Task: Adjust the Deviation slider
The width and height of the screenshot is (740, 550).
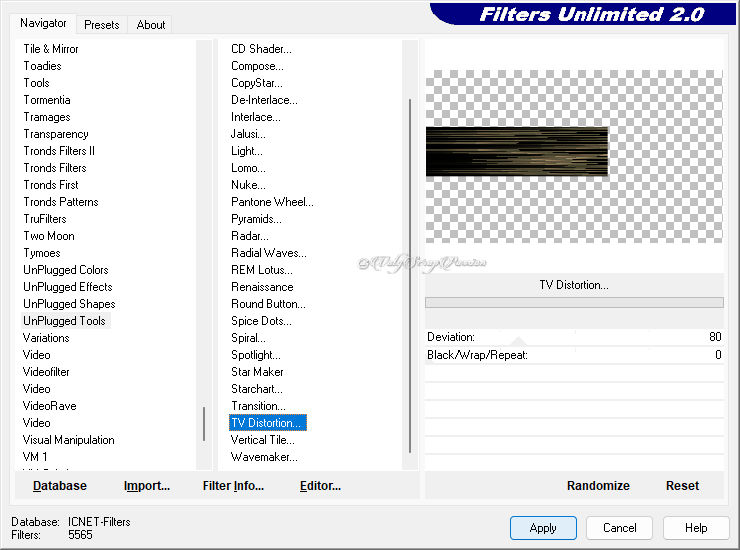Action: tap(574, 338)
